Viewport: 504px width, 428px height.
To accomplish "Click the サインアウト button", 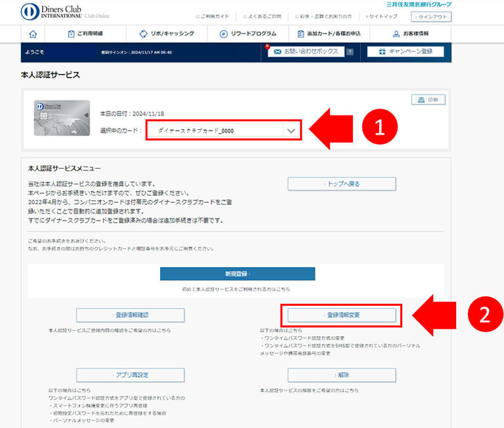I will tap(431, 16).
